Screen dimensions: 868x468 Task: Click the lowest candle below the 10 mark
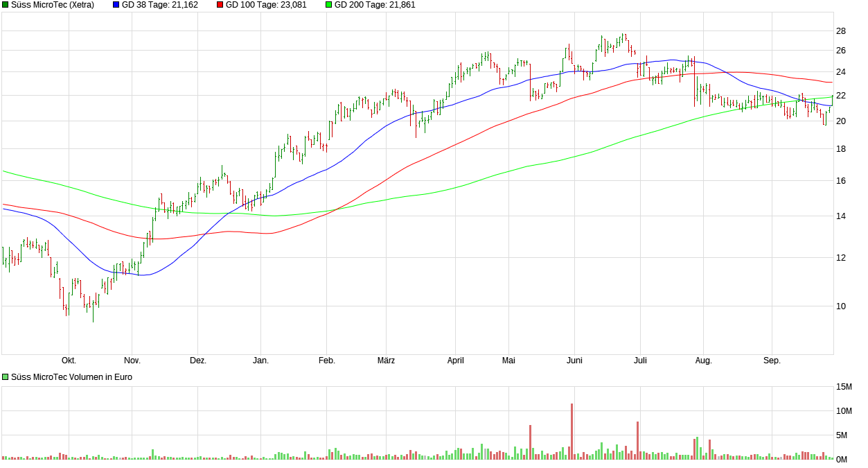pyautogui.click(x=94, y=312)
